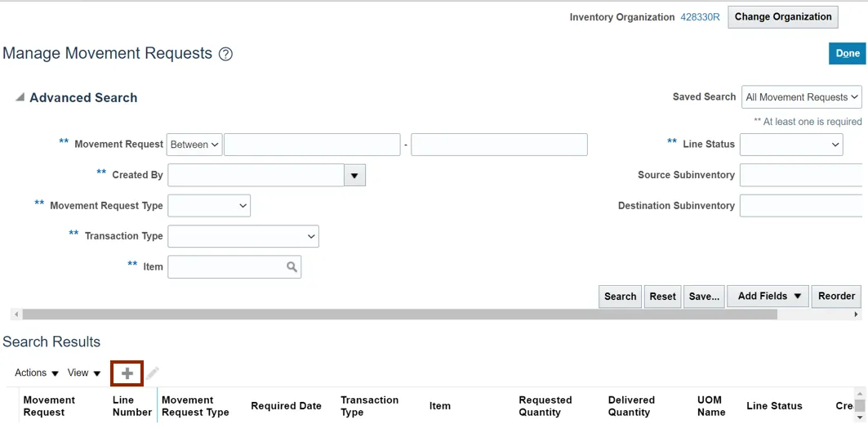Open the Line Status dropdown
This screenshot has height=429, width=868.
pyautogui.click(x=790, y=145)
